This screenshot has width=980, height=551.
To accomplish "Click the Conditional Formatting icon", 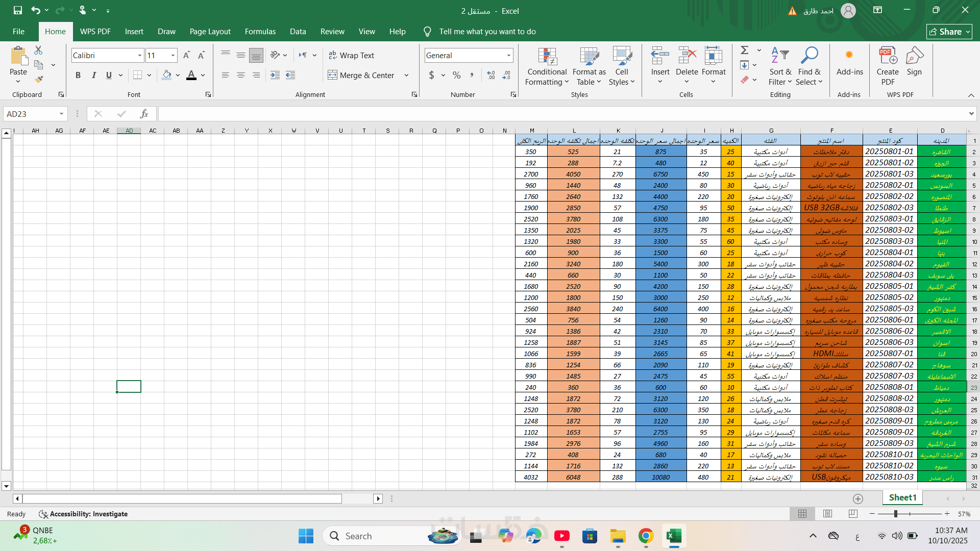I will coord(547,57).
